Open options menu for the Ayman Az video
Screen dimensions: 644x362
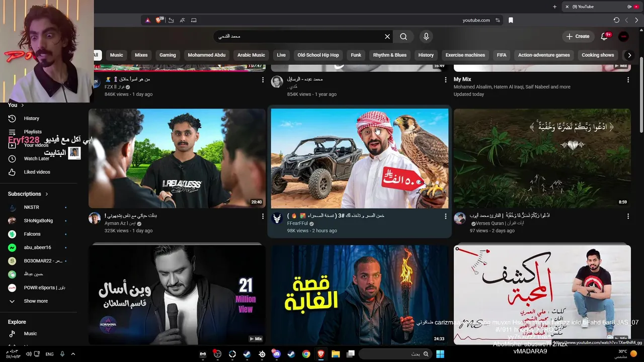[x=263, y=216]
